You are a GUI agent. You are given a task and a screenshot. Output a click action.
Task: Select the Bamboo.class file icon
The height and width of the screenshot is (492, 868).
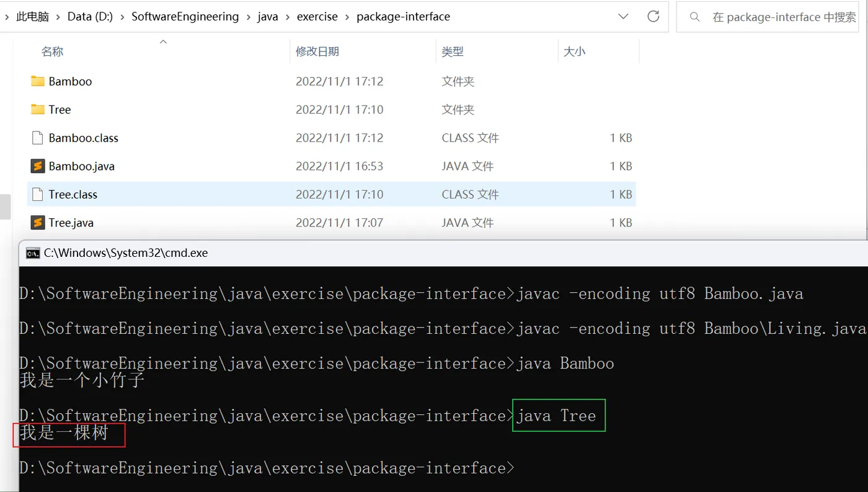click(x=38, y=138)
